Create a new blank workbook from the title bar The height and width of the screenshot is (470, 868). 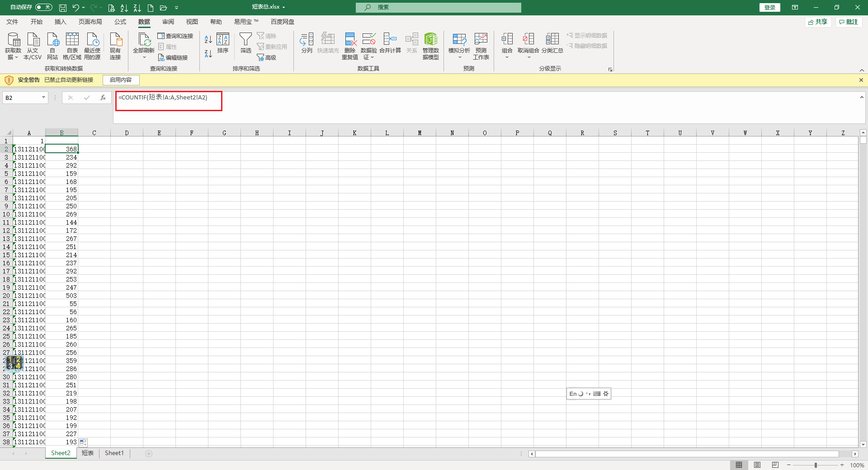tap(151, 8)
